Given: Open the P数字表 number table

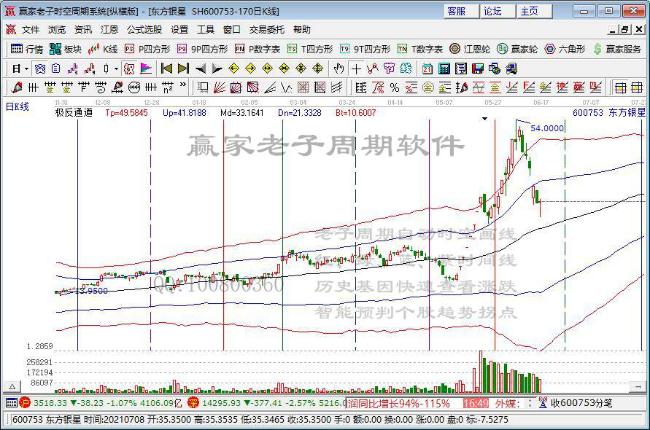Looking at the screenshot, I should pos(257,49).
